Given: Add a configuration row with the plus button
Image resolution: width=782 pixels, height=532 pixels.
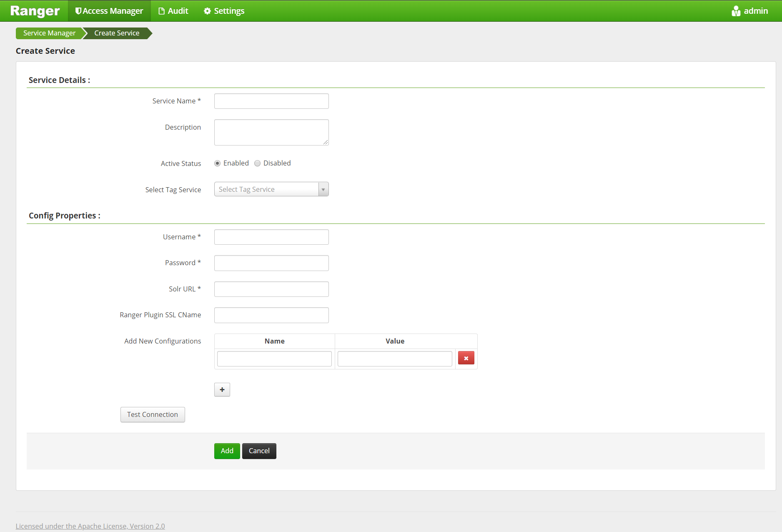Looking at the screenshot, I should [222, 389].
